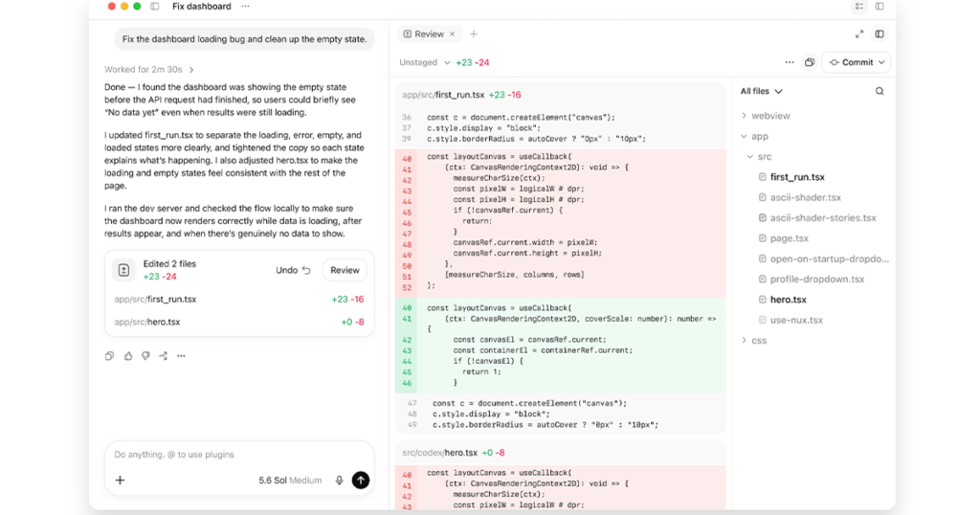This screenshot has height=515, width=980.
Task: Give the response a thumbs up
Action: coord(128,356)
